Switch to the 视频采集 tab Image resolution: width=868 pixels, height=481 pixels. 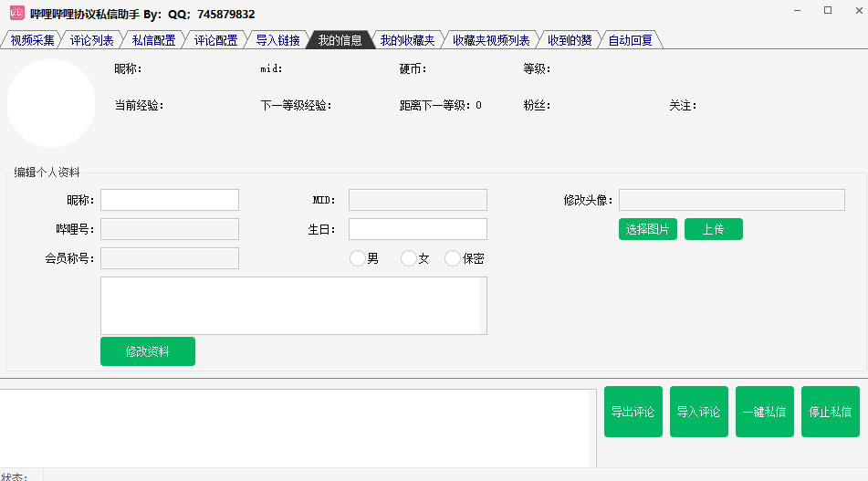coord(32,40)
